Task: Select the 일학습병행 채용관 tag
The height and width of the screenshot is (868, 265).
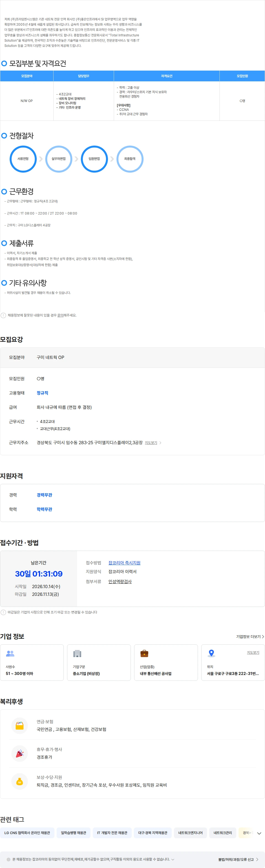Action: [x=73, y=833]
